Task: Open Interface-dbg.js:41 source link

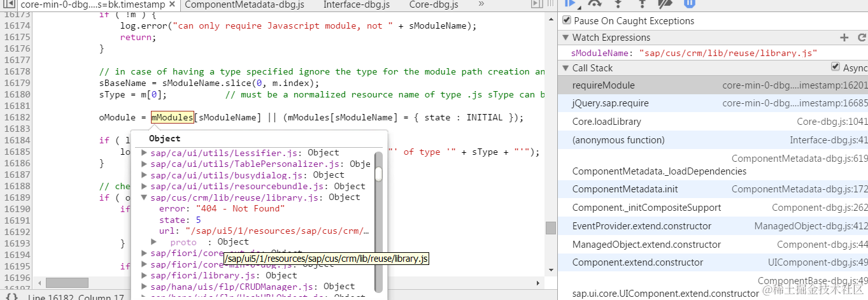Action: 829,140
